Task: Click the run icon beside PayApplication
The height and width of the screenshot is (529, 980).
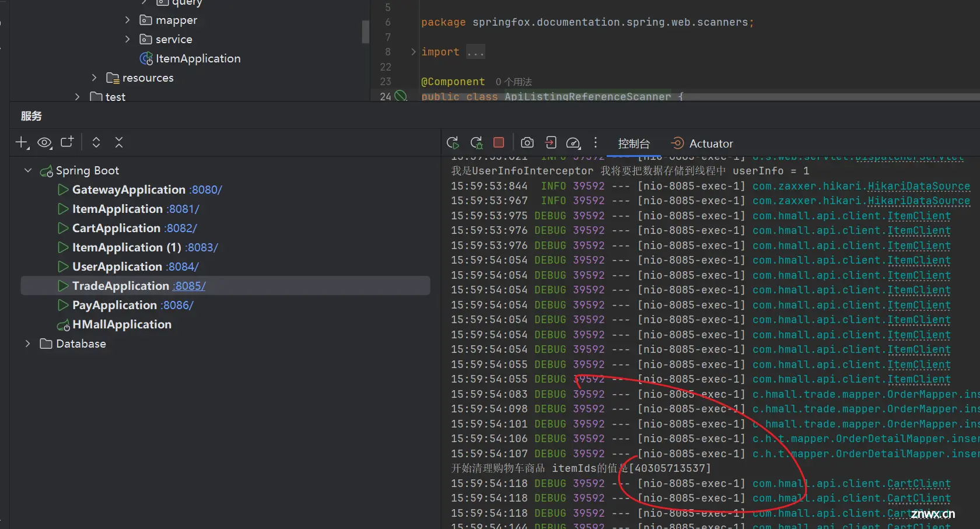Action: tap(63, 305)
